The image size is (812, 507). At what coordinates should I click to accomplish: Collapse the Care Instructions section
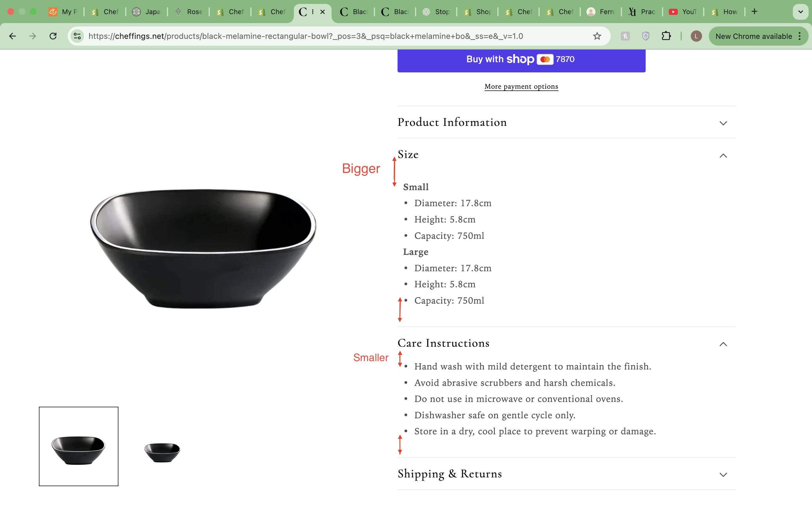coord(723,344)
